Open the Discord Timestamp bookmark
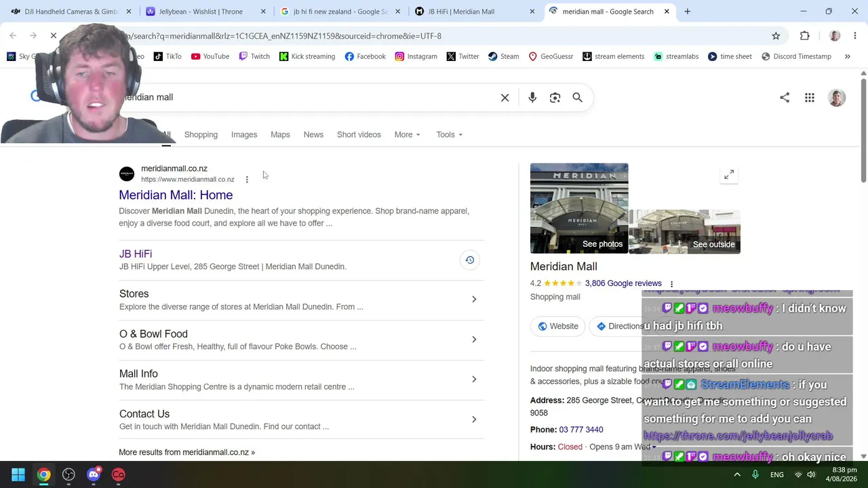 [796, 56]
